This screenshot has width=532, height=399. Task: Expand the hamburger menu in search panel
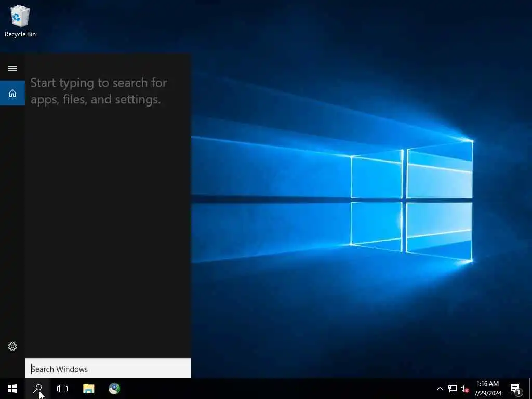[x=12, y=68]
